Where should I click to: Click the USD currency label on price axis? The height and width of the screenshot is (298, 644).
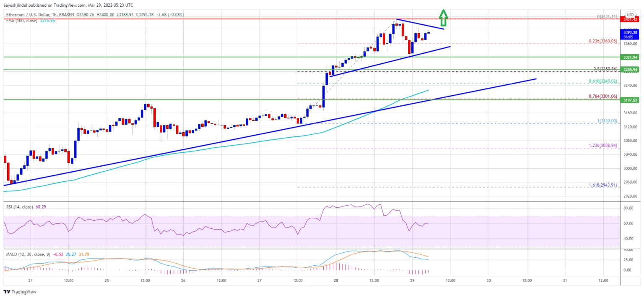(630, 15)
